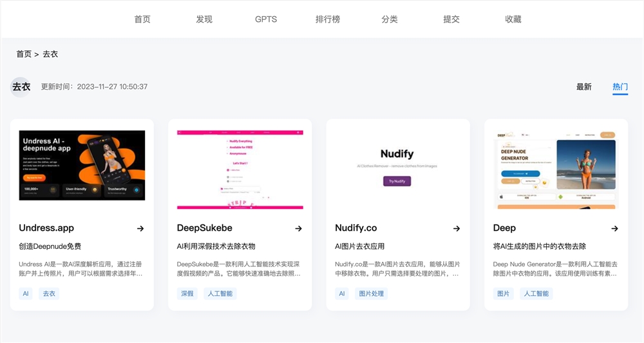
Task: Open the DeepSukebe preview thumbnail
Action: pyautogui.click(x=240, y=170)
